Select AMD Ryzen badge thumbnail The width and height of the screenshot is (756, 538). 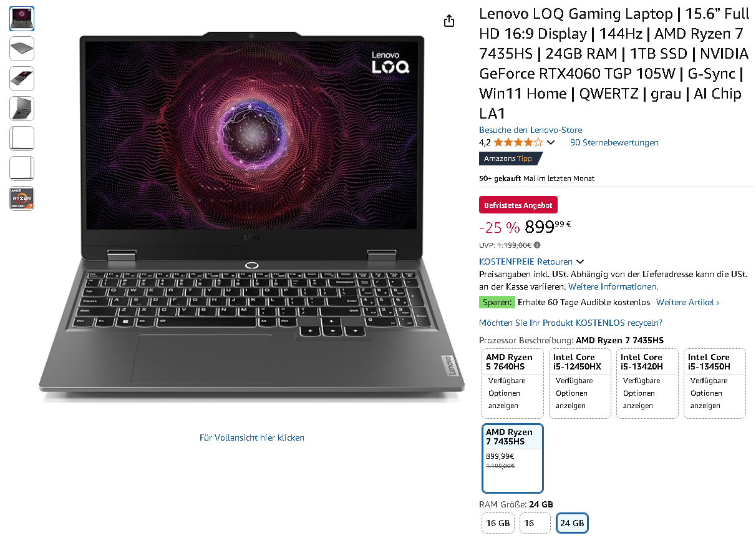(x=22, y=198)
